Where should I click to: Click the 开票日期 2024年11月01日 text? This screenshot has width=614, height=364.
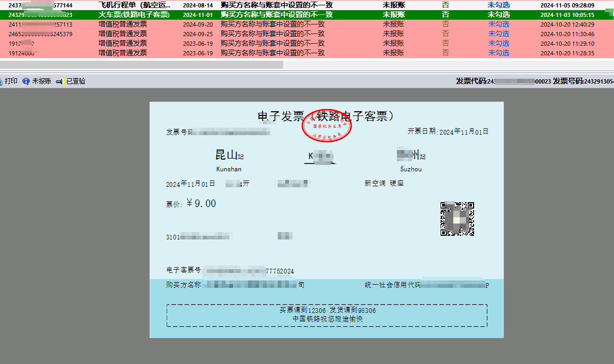(448, 131)
